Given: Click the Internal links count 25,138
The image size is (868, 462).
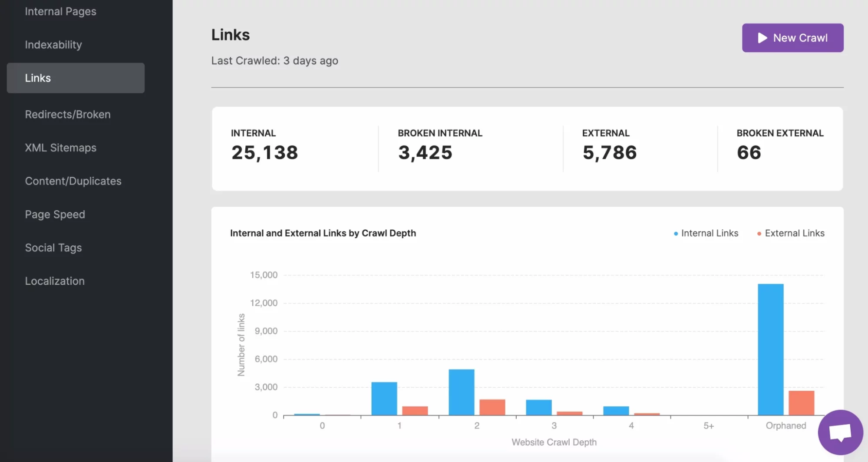Looking at the screenshot, I should click(x=264, y=153).
